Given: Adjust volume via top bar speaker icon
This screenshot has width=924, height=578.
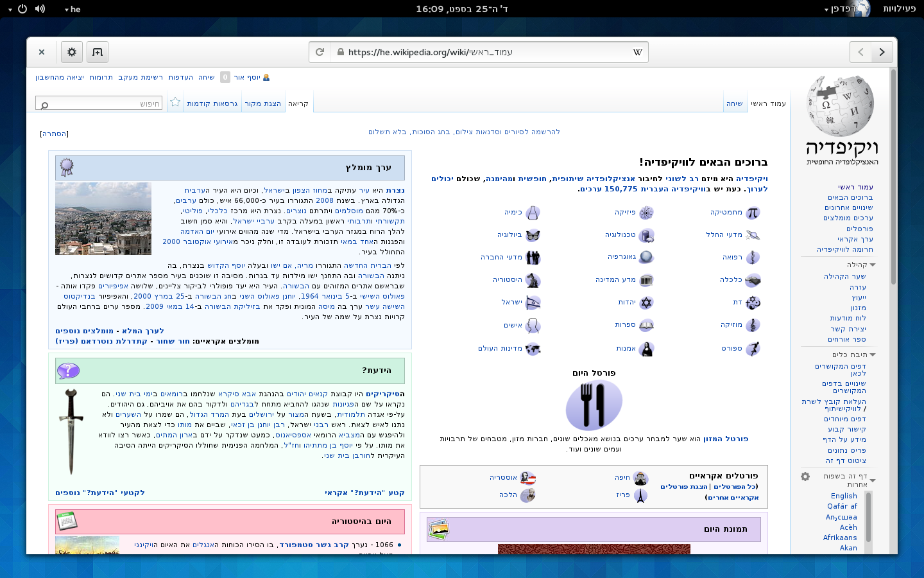Looking at the screenshot, I should 40,9.
